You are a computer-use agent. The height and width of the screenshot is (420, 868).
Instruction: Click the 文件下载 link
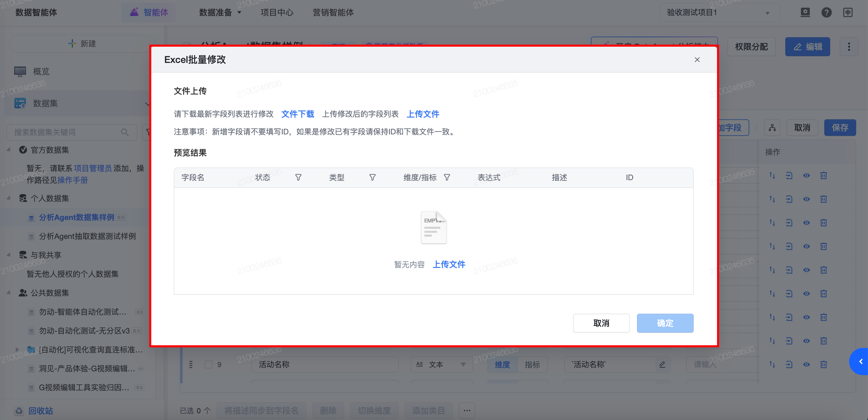tap(298, 114)
